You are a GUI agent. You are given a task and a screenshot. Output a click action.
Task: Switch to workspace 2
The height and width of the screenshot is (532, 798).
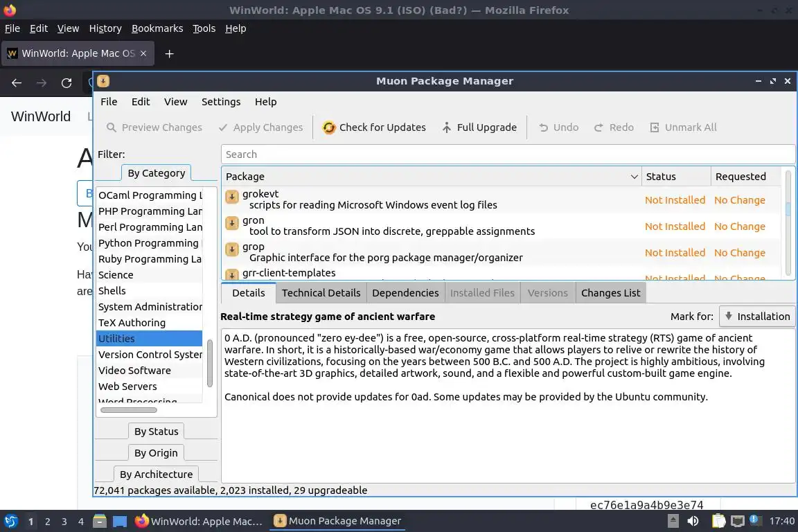click(x=47, y=522)
